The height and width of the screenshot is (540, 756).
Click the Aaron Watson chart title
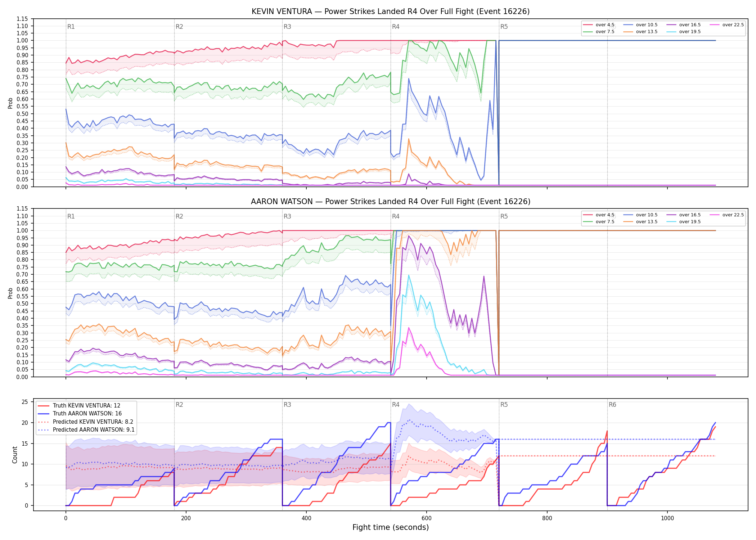[391, 202]
